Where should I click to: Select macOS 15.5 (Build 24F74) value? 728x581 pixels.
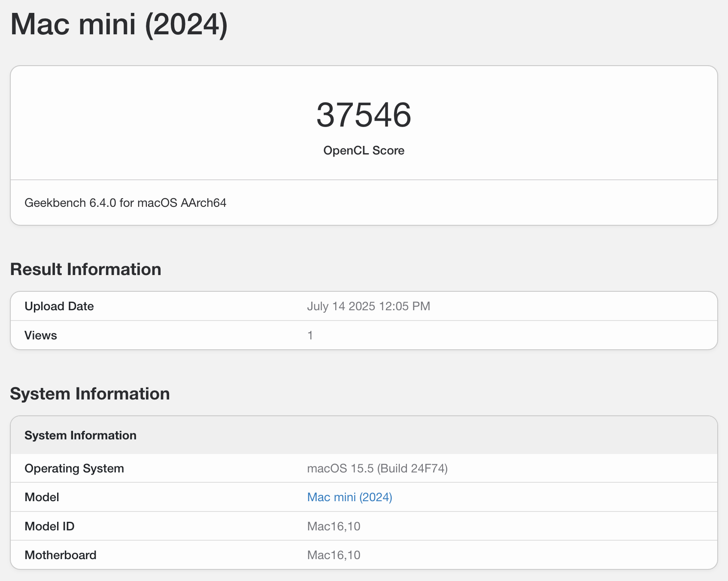(x=377, y=468)
